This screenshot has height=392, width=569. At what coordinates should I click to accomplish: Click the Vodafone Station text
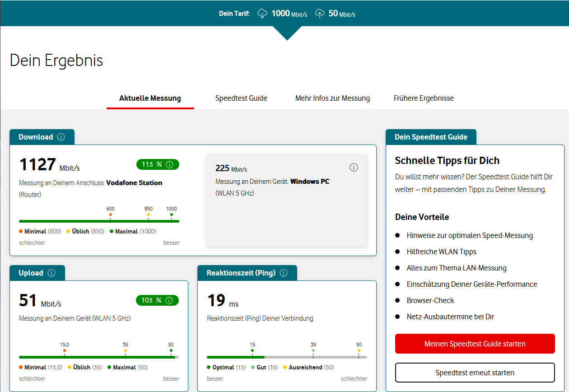click(134, 183)
